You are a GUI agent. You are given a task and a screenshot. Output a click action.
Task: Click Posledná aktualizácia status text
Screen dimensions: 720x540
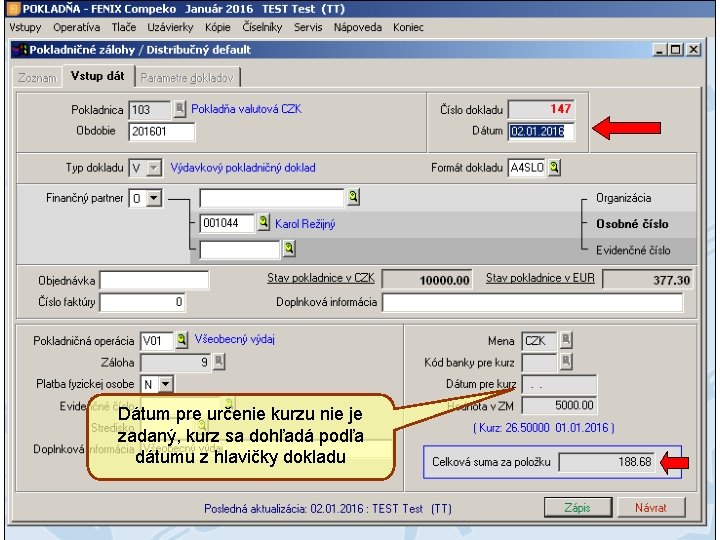[328, 508]
